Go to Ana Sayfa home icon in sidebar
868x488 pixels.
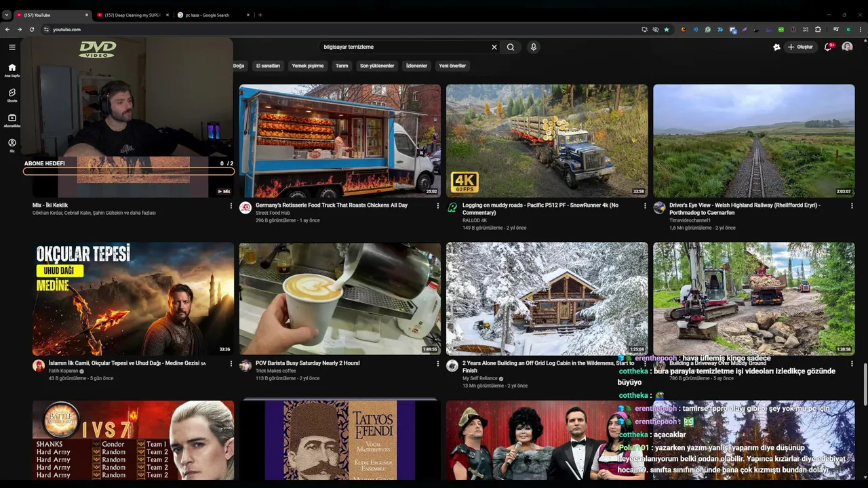(x=12, y=70)
